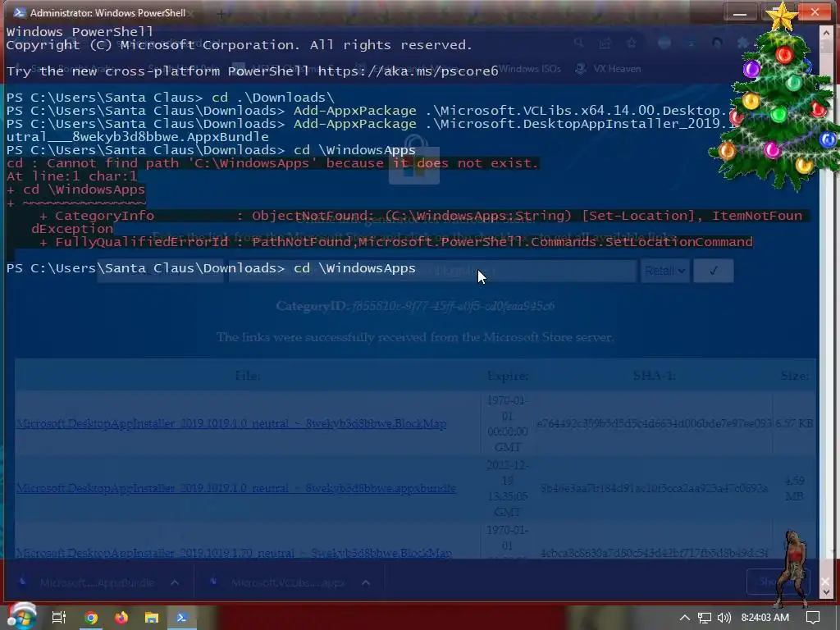
Task: Select the PowerShell taskbar icon
Action: click(181, 618)
